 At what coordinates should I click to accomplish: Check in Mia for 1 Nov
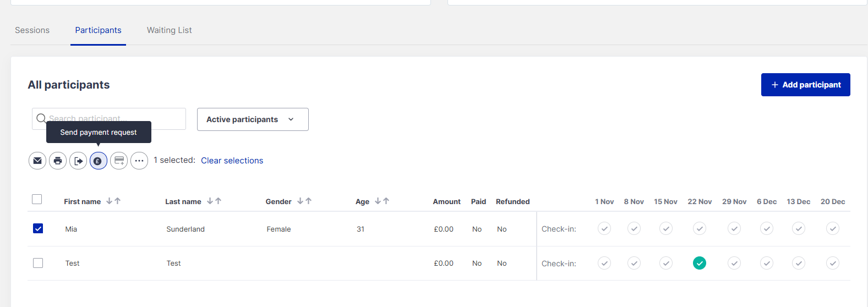(604, 228)
